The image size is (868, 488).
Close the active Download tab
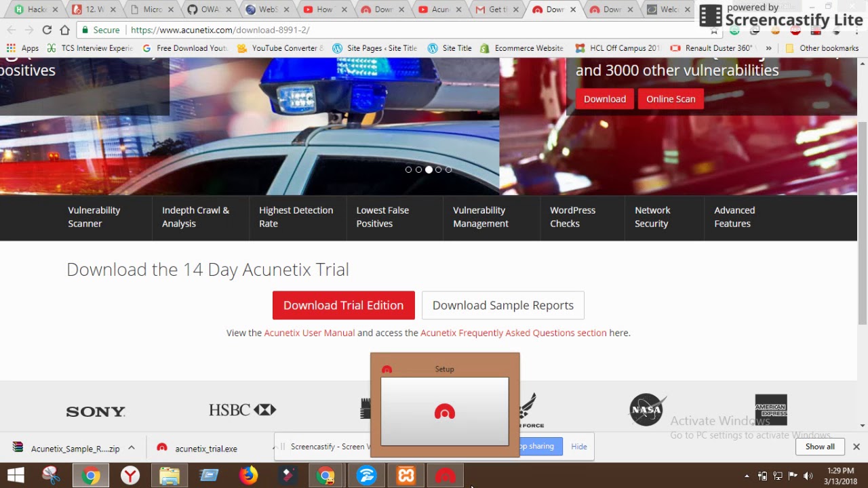click(573, 9)
